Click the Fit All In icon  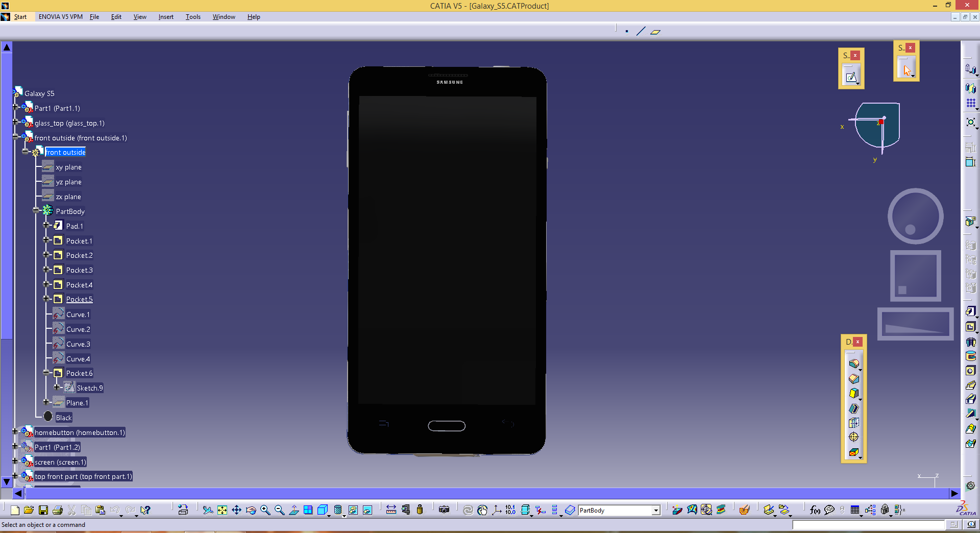tap(222, 510)
